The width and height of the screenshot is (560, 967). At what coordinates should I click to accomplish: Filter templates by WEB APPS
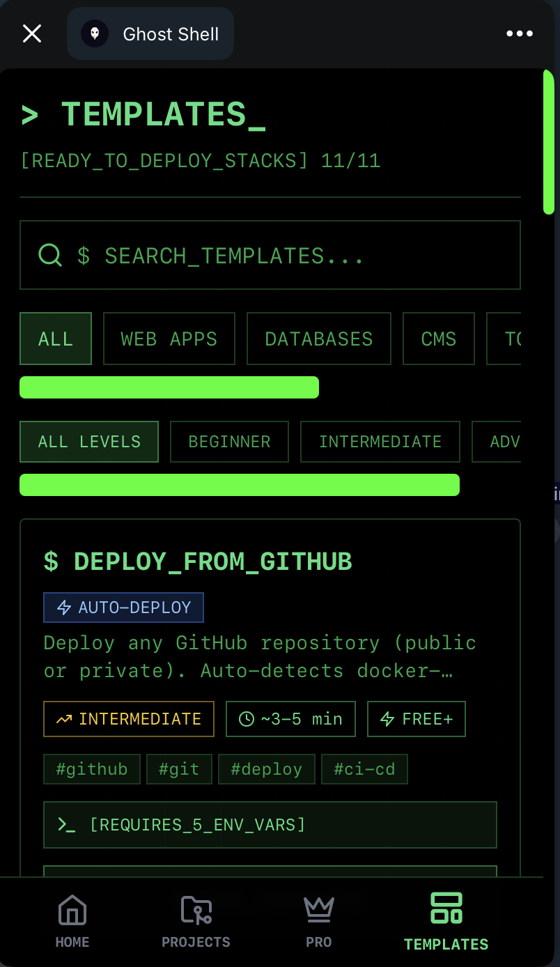pos(169,339)
